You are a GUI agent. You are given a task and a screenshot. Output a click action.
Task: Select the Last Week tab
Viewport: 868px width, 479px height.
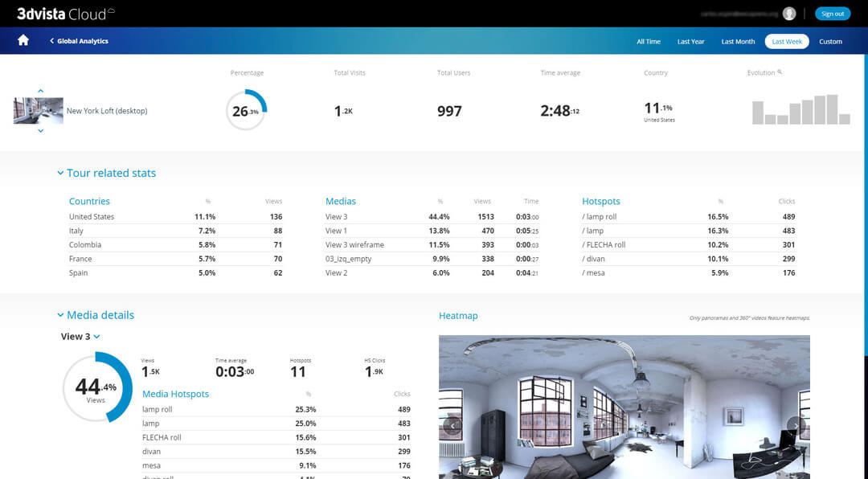pyautogui.click(x=786, y=41)
